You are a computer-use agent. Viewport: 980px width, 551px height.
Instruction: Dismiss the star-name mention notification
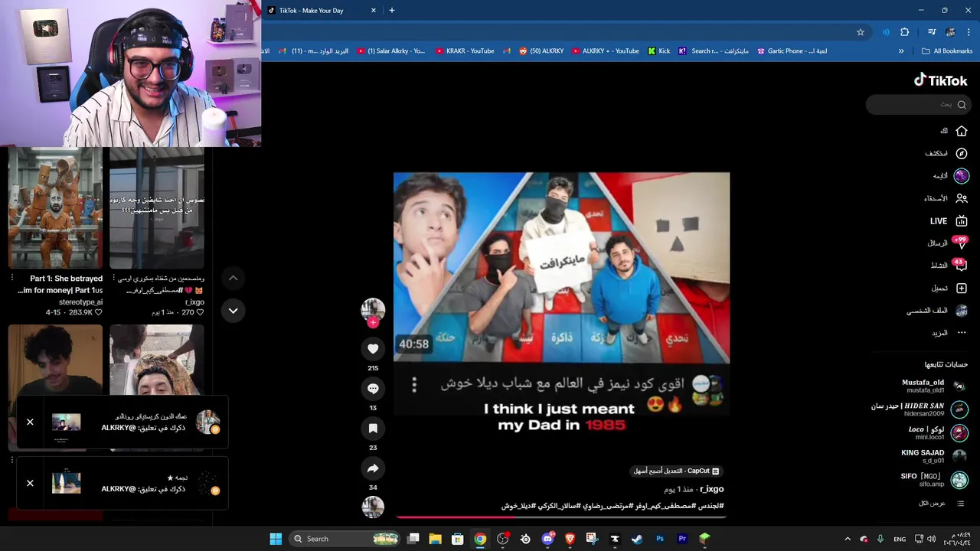point(30,483)
